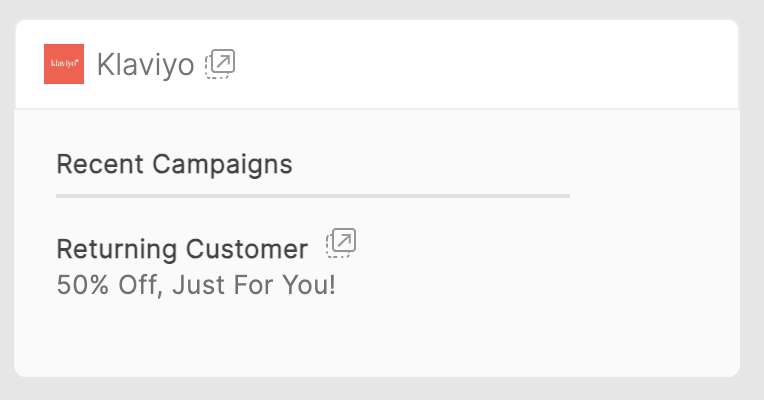
Task: Launch Klaviyo via its header pop-out arrow
Action: [x=220, y=64]
